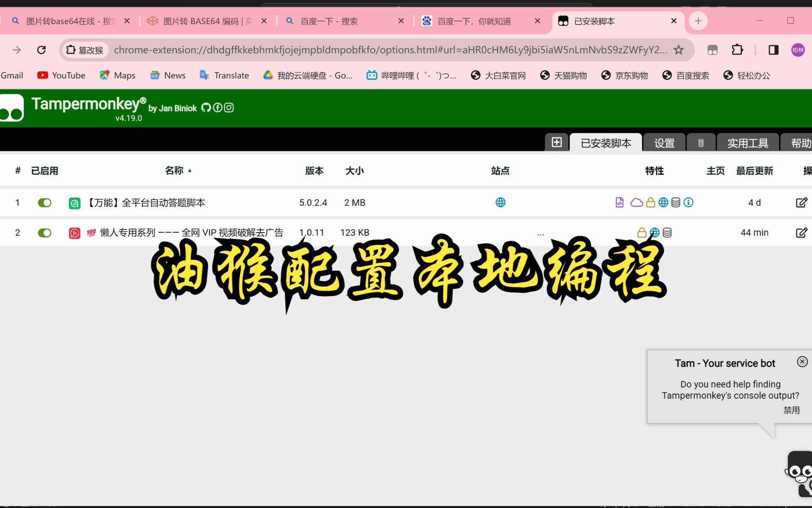The image size is (812, 508).
Task: Open the YouTube bookmark in the bookmarks bar
Action: [x=61, y=75]
